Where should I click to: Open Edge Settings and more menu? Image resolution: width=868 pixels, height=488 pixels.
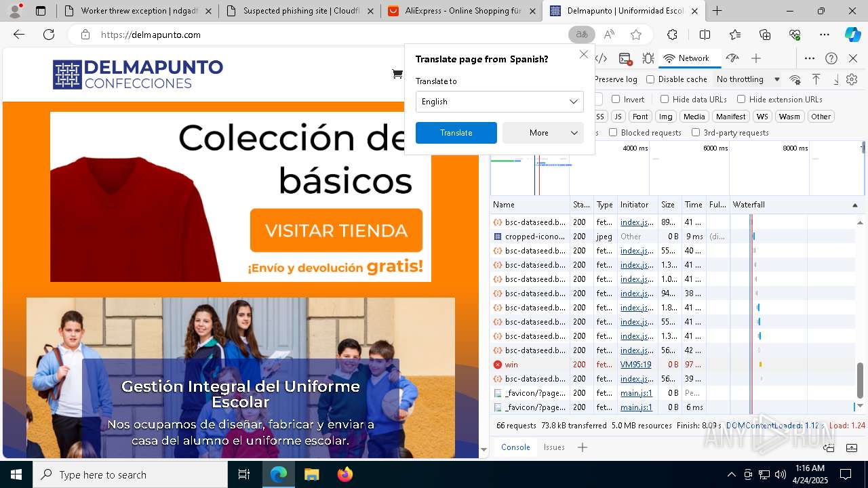point(825,35)
